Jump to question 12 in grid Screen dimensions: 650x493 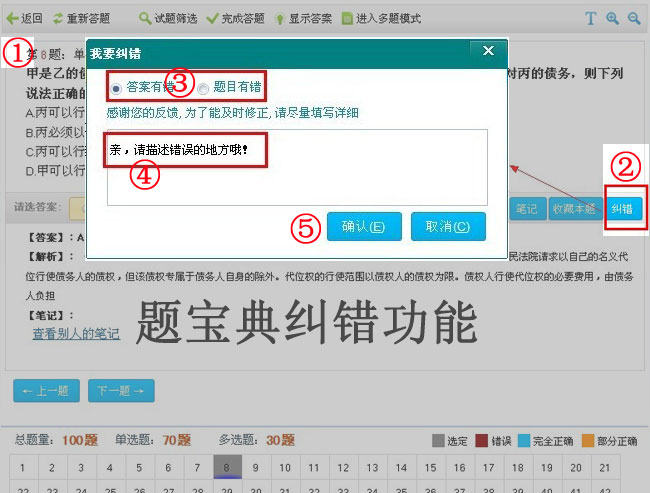click(344, 468)
